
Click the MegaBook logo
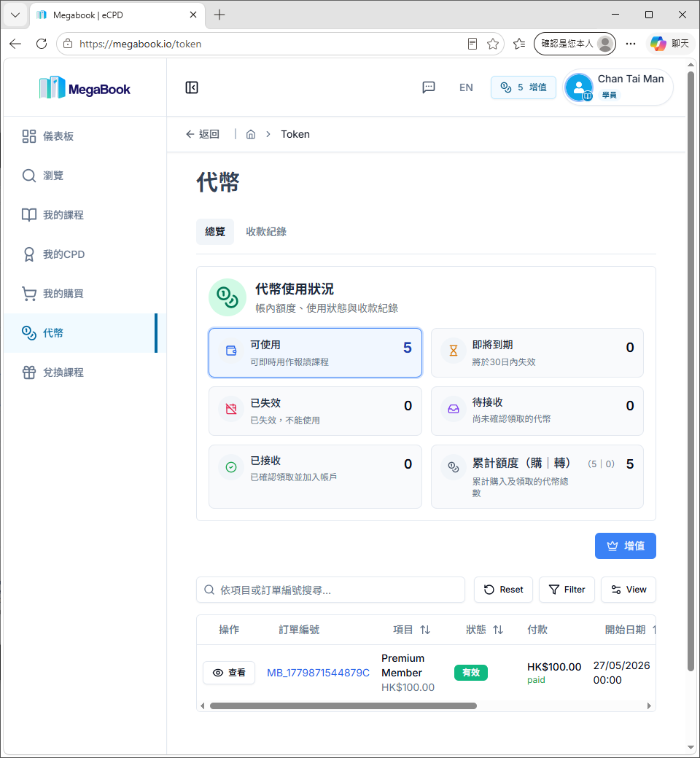pos(85,88)
